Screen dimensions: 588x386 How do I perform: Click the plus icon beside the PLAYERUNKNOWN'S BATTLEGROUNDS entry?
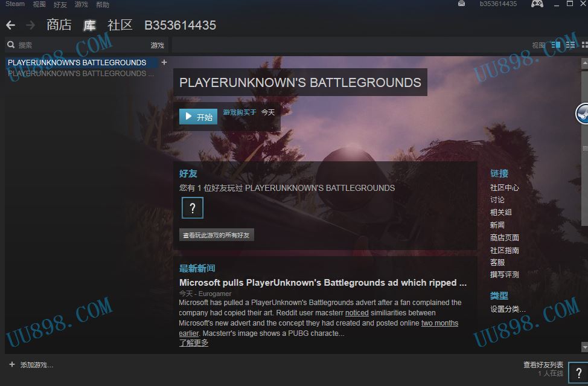point(164,62)
